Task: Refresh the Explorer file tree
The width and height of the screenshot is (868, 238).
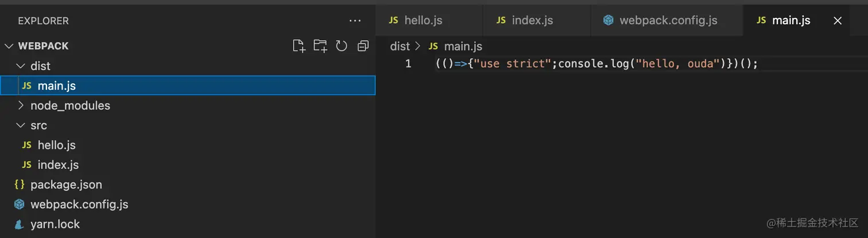Action: click(342, 46)
